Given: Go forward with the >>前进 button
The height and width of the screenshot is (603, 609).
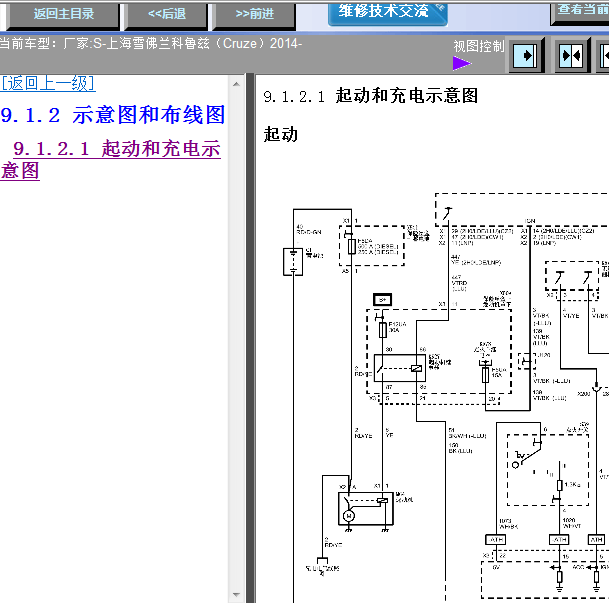Looking at the screenshot, I should [254, 15].
